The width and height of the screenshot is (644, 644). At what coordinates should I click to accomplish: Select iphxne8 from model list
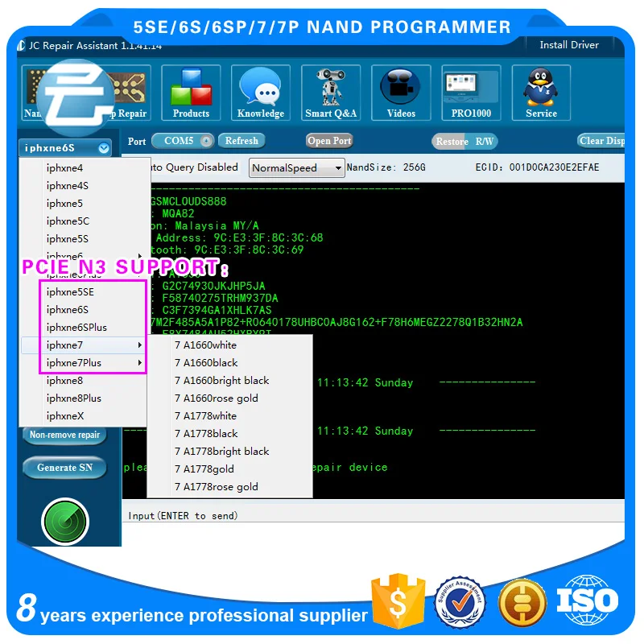point(85,381)
